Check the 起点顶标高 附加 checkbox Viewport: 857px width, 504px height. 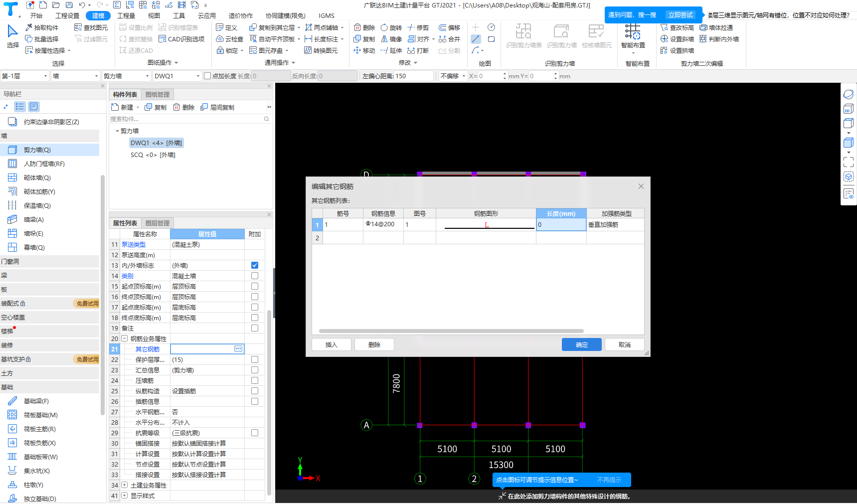255,286
